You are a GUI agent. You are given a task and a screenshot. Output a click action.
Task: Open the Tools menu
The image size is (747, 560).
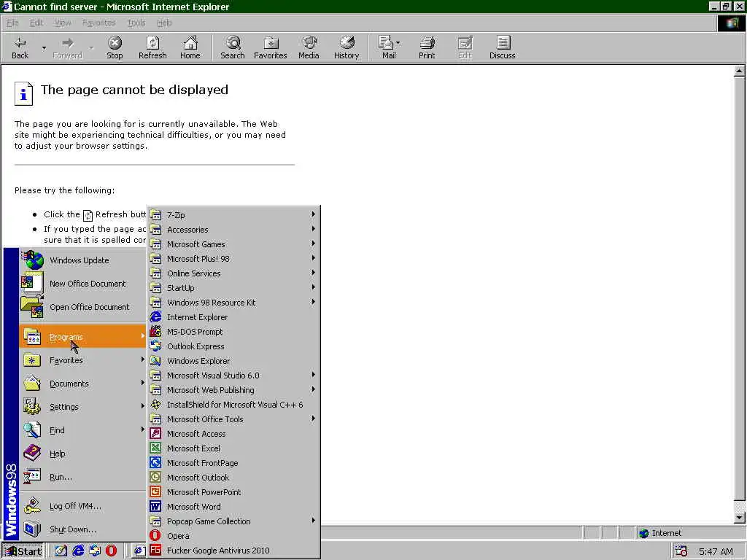click(x=136, y=23)
